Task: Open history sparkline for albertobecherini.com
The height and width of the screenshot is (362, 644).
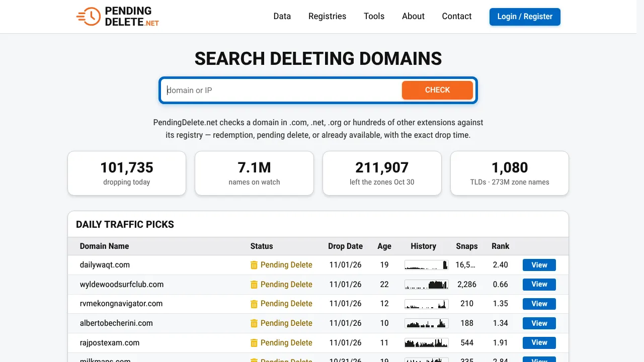Action: coord(427,323)
